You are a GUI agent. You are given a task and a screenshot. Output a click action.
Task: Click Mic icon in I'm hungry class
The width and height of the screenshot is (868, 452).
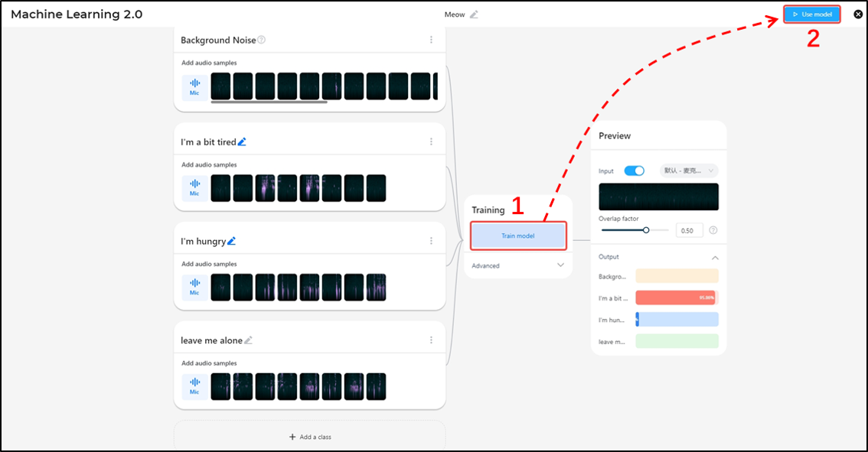pos(194,287)
